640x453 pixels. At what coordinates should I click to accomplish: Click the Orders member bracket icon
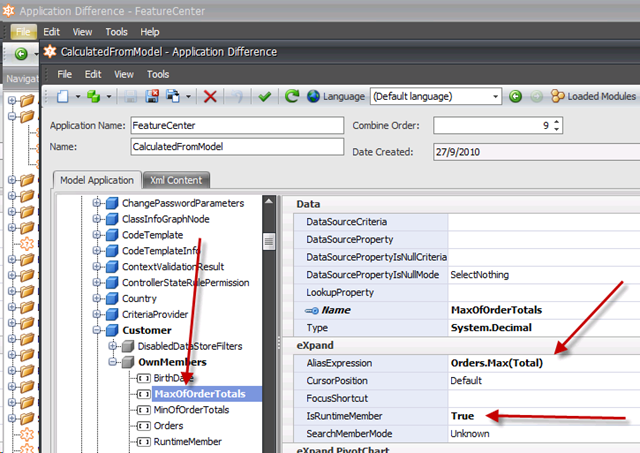pos(143,426)
